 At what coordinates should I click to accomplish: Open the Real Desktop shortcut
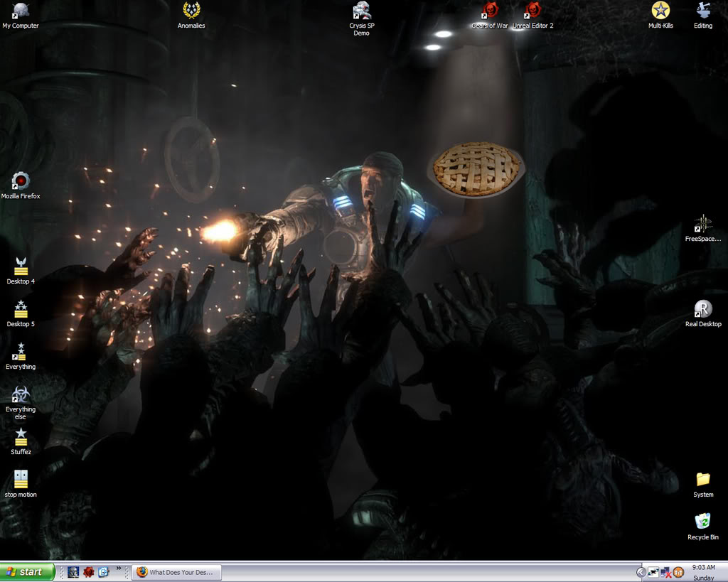(x=703, y=314)
